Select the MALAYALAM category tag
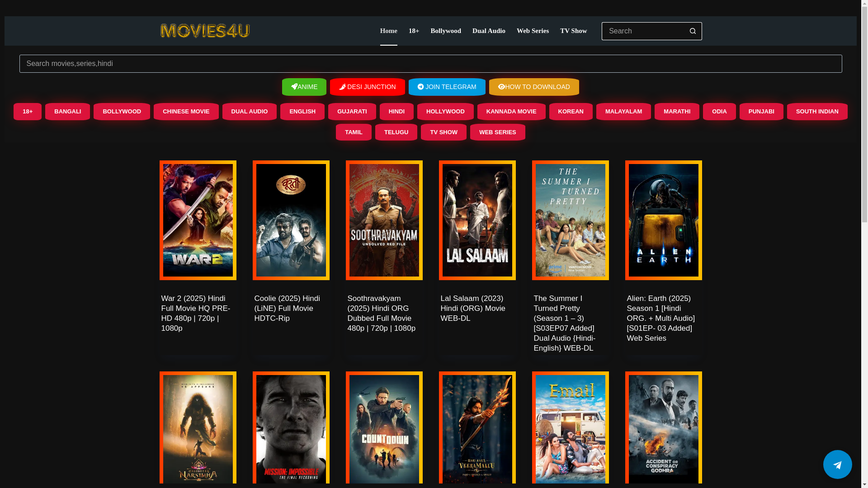868x488 pixels. (623, 112)
